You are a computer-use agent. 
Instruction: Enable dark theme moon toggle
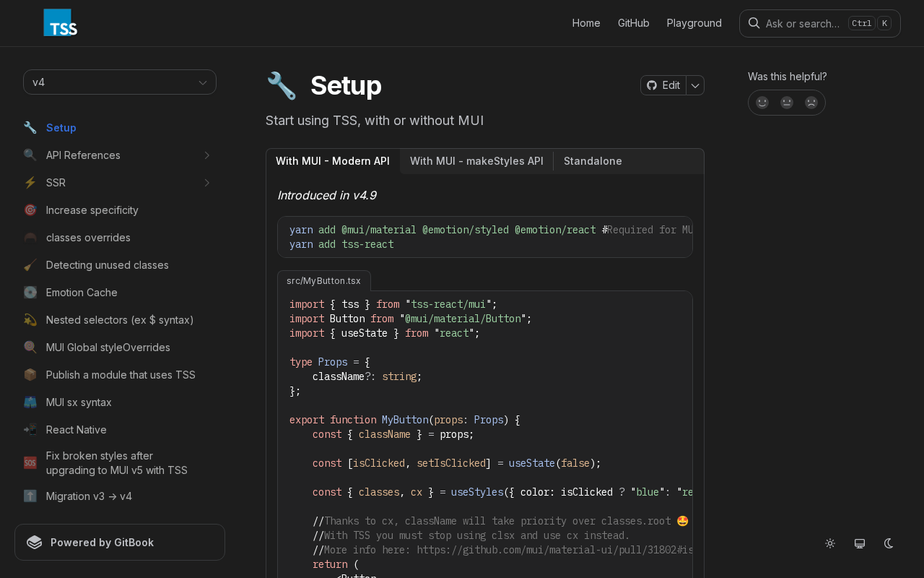coord(889,543)
